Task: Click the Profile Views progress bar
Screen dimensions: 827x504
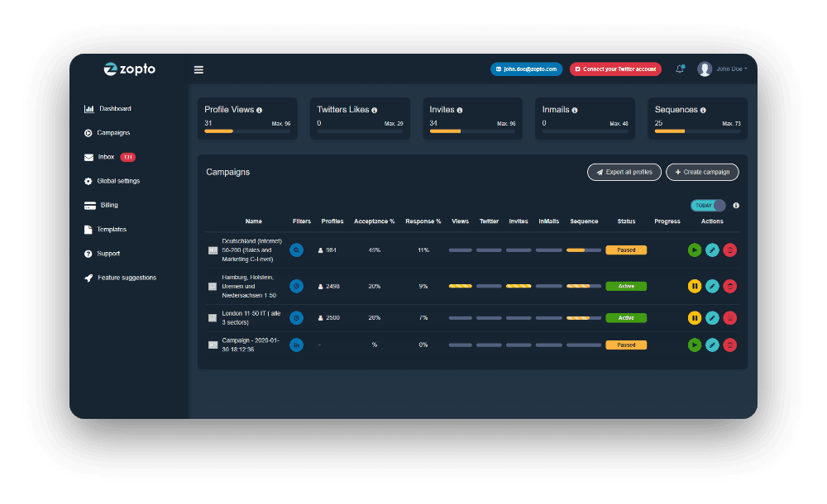Action: [247, 131]
